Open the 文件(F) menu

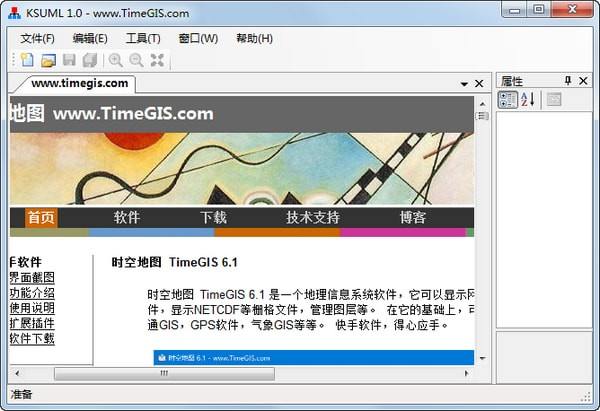[x=37, y=38]
